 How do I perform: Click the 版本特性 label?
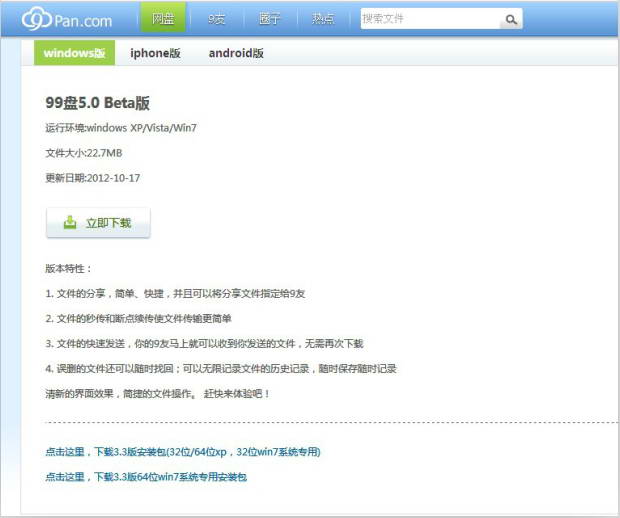[x=68, y=268]
